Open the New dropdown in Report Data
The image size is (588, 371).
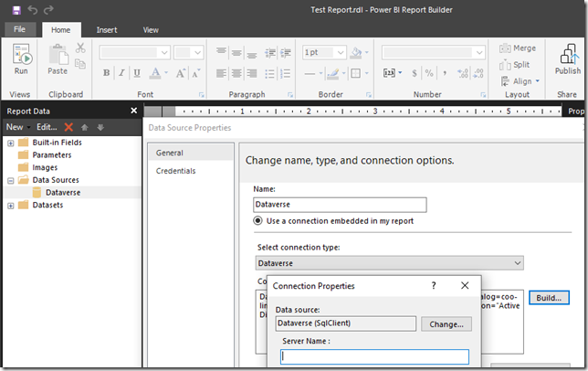coord(18,127)
